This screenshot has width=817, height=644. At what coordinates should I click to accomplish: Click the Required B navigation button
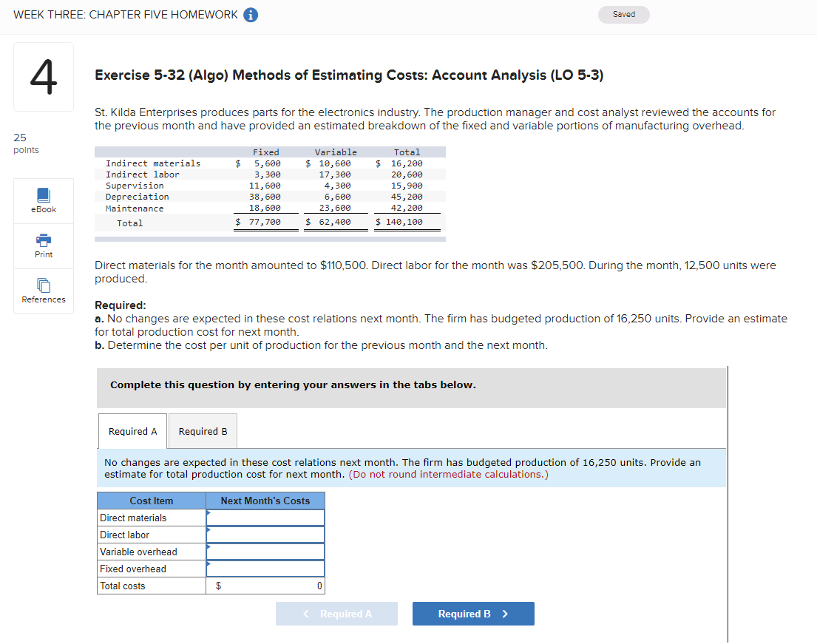pos(473,613)
